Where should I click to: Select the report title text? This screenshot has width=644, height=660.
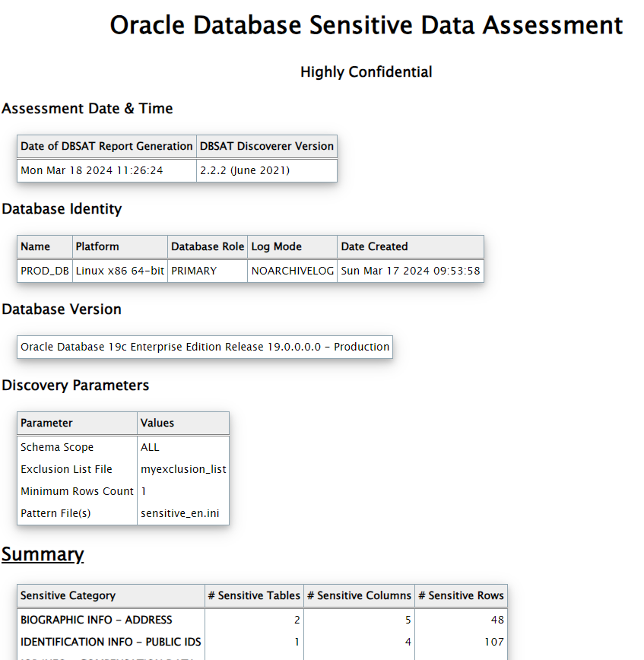coord(366,25)
